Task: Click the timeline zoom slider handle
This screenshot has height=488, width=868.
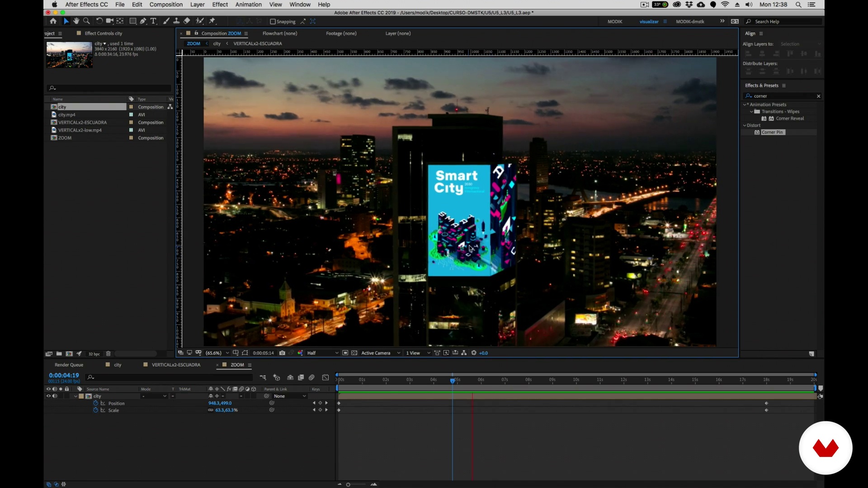Action: [x=348, y=484]
